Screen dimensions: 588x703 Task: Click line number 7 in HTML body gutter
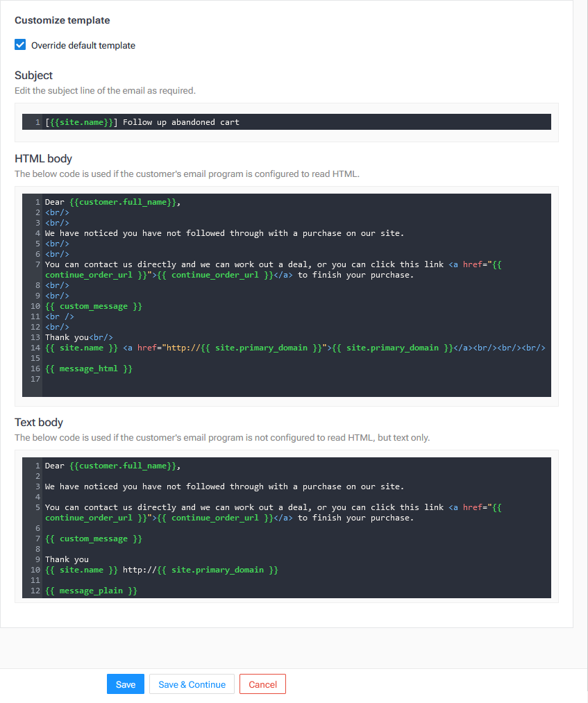point(37,264)
